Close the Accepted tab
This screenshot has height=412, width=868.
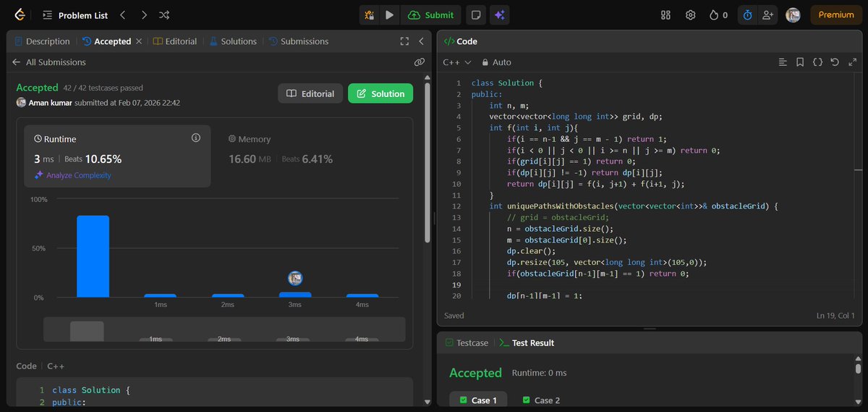(x=139, y=41)
